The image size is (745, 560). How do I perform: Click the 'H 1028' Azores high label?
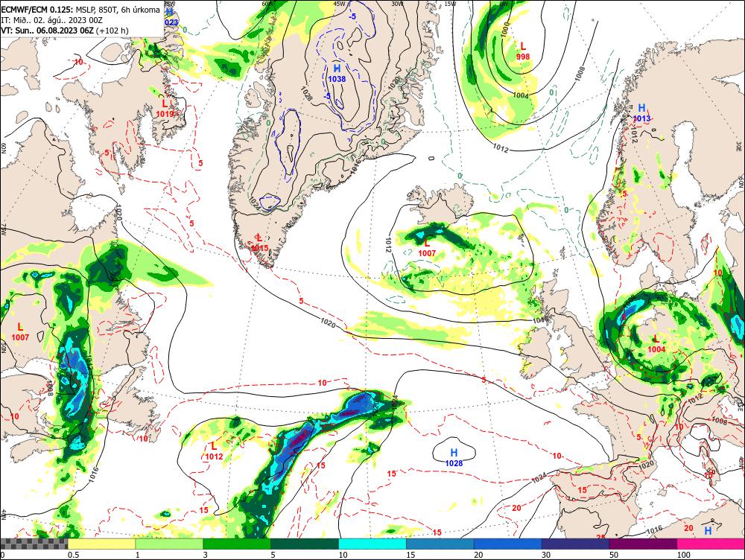coord(454,457)
